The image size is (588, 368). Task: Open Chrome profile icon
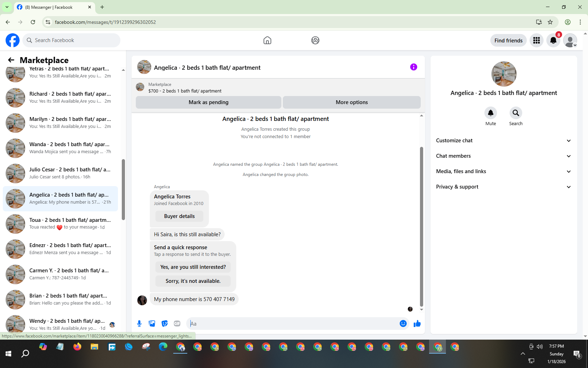[x=568, y=22]
